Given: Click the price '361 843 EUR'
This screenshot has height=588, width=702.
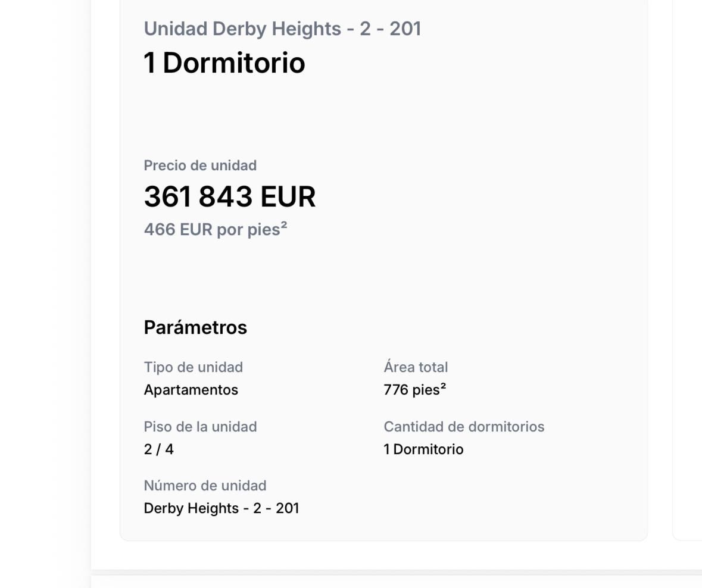Looking at the screenshot, I should (x=230, y=196).
